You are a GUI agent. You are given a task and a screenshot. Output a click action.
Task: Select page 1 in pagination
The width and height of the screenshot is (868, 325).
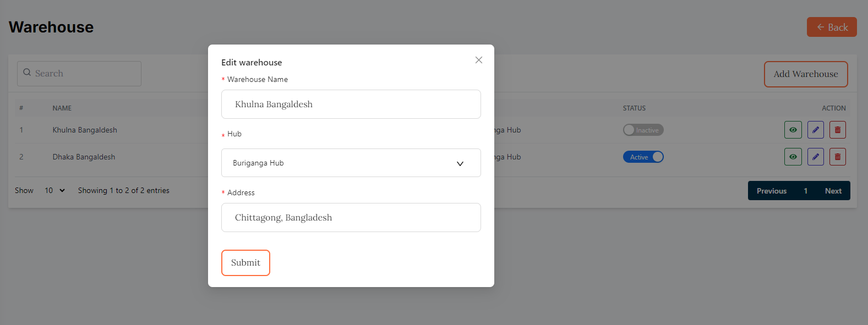(805, 191)
